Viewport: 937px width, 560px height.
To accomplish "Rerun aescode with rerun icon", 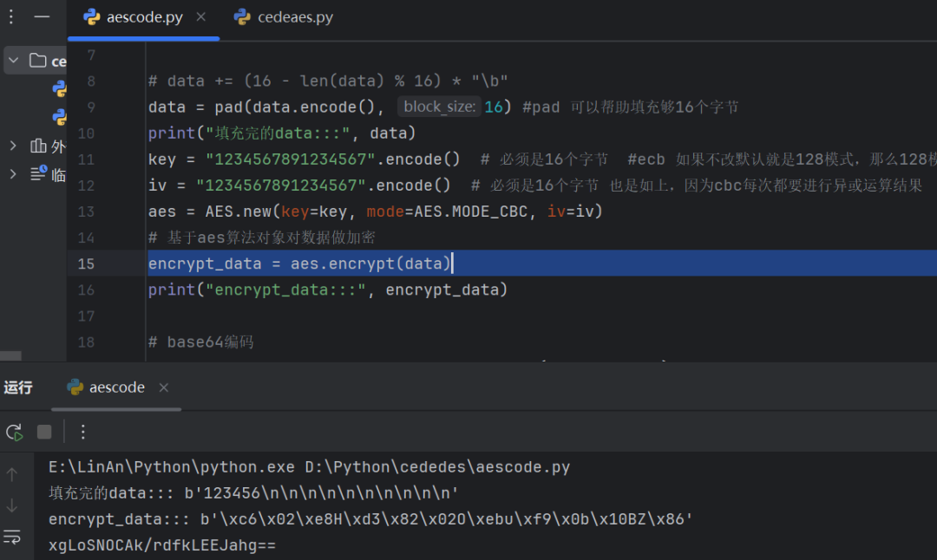I will point(15,433).
